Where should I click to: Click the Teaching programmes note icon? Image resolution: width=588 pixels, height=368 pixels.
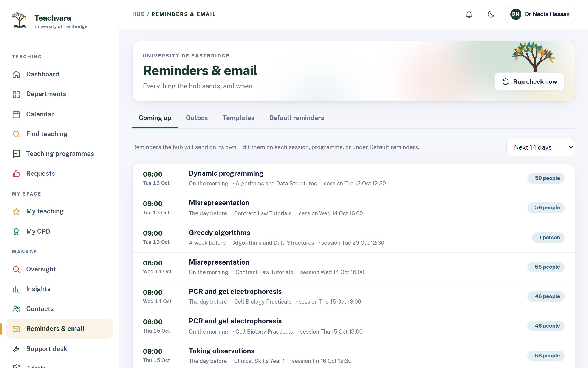pyautogui.click(x=16, y=154)
